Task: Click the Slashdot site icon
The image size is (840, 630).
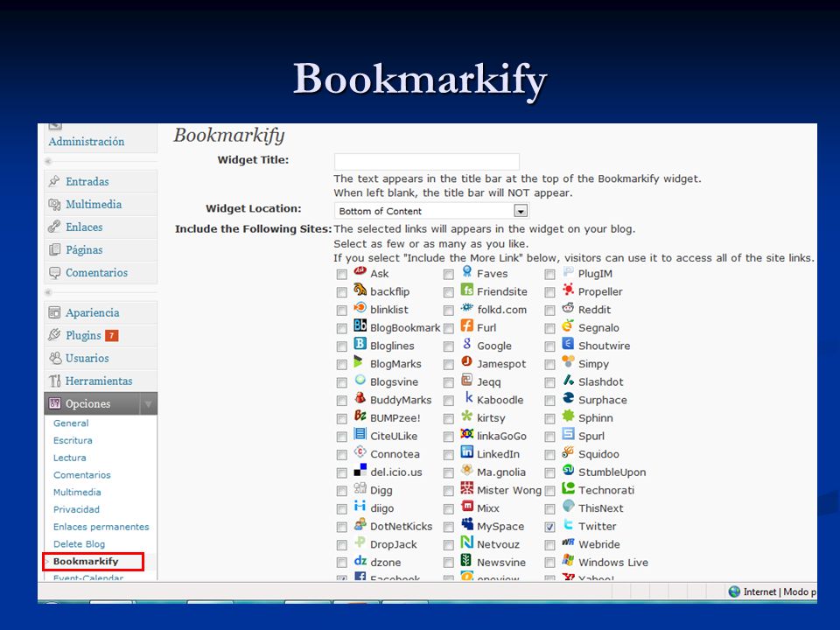Action: pos(568,381)
